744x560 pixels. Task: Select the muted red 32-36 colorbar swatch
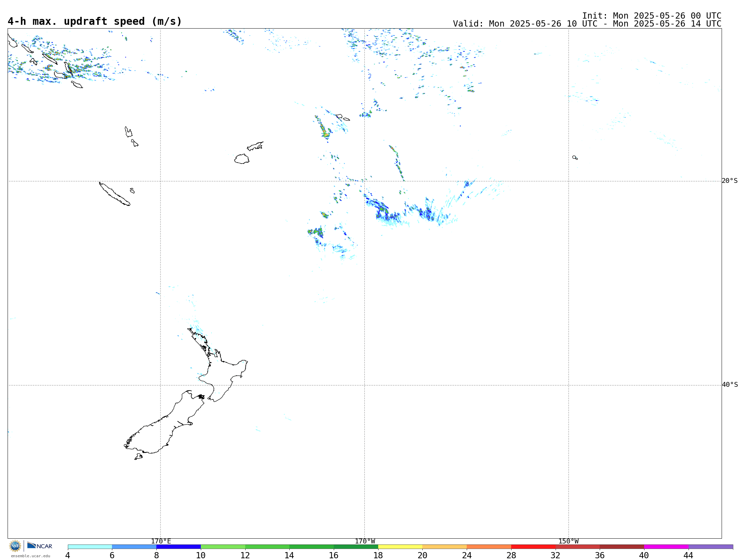tap(578, 547)
